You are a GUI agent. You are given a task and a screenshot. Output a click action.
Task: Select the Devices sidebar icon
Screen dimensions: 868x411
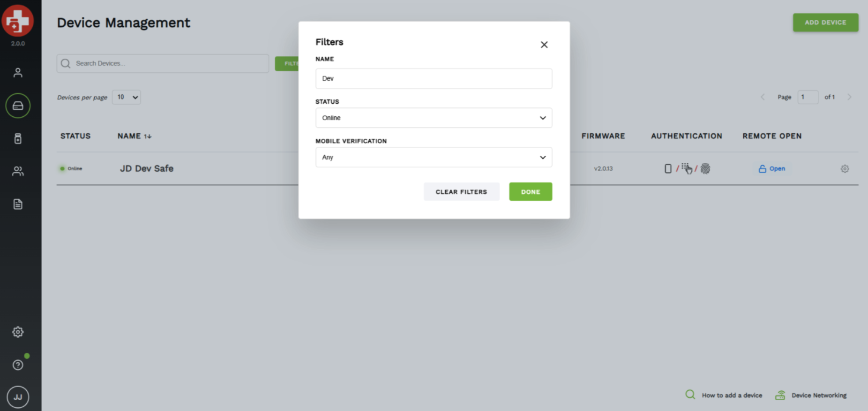coord(18,106)
